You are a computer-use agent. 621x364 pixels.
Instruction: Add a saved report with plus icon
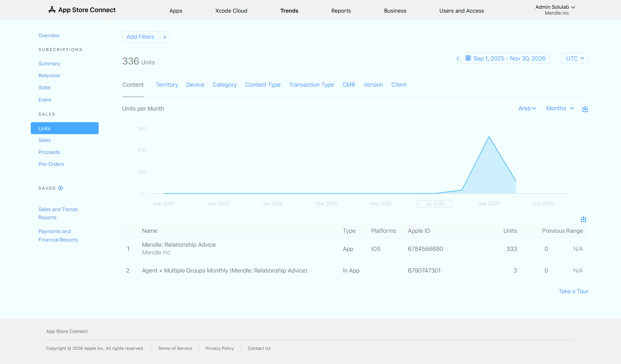click(x=60, y=188)
